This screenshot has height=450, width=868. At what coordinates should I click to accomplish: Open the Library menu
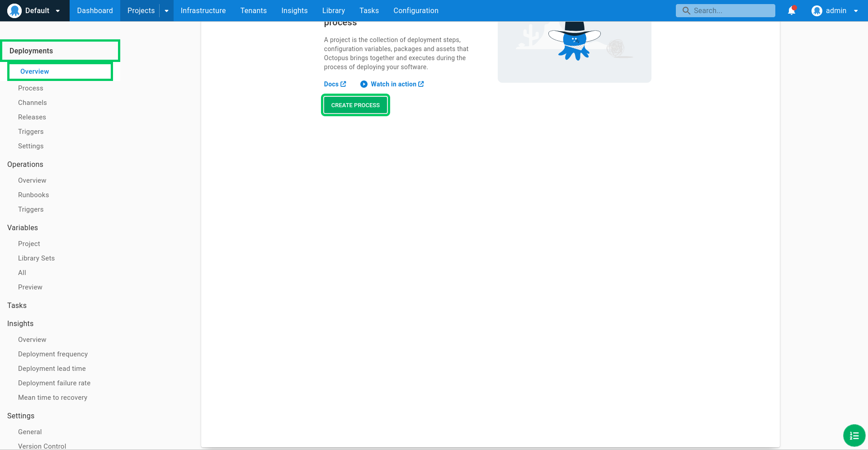[x=334, y=10]
